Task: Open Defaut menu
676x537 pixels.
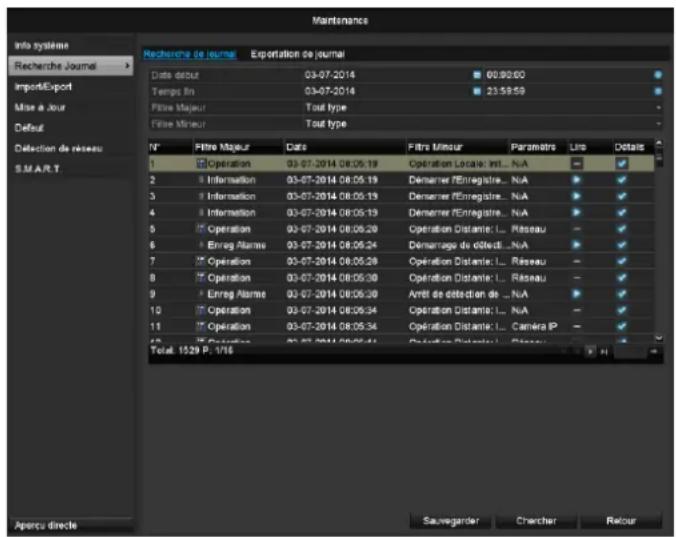Action: coord(29,128)
